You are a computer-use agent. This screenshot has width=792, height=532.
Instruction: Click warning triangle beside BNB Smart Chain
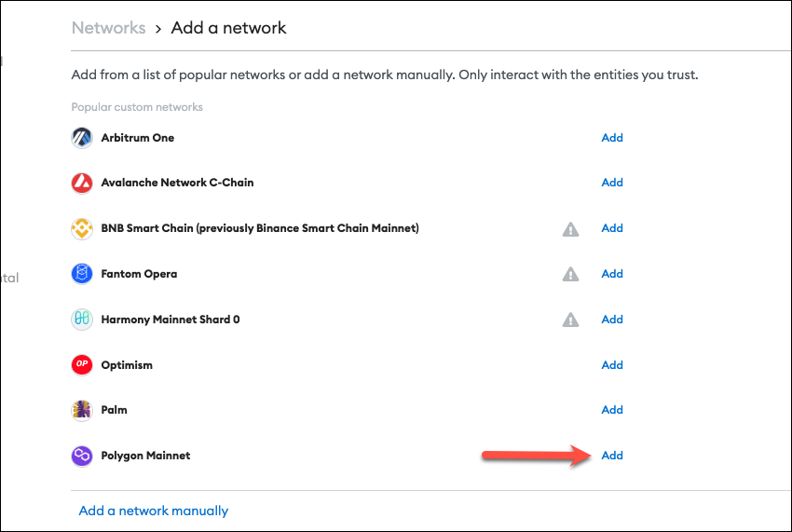pyautogui.click(x=571, y=229)
